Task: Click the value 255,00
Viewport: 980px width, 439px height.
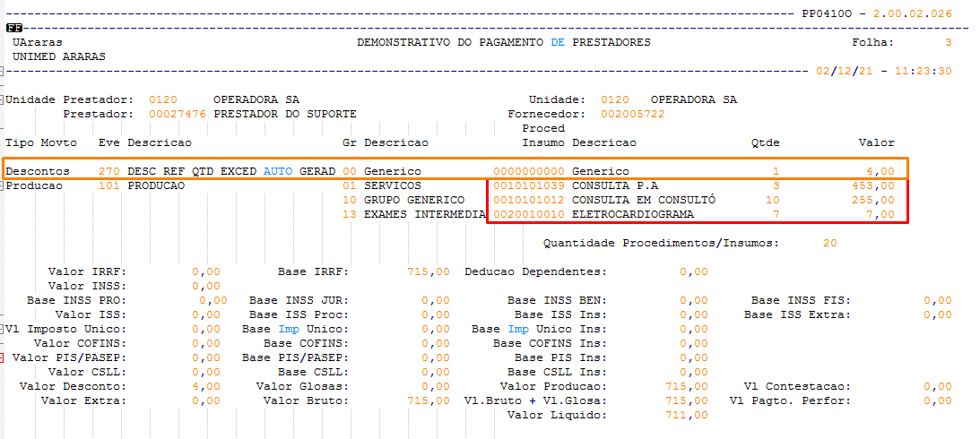Action: (x=873, y=200)
